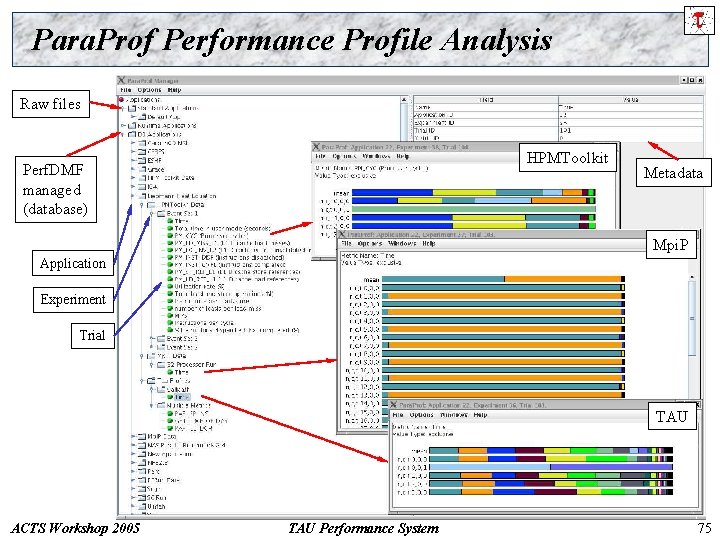
Task: Click X logo in MpiP window title bar
Action: point(342,234)
